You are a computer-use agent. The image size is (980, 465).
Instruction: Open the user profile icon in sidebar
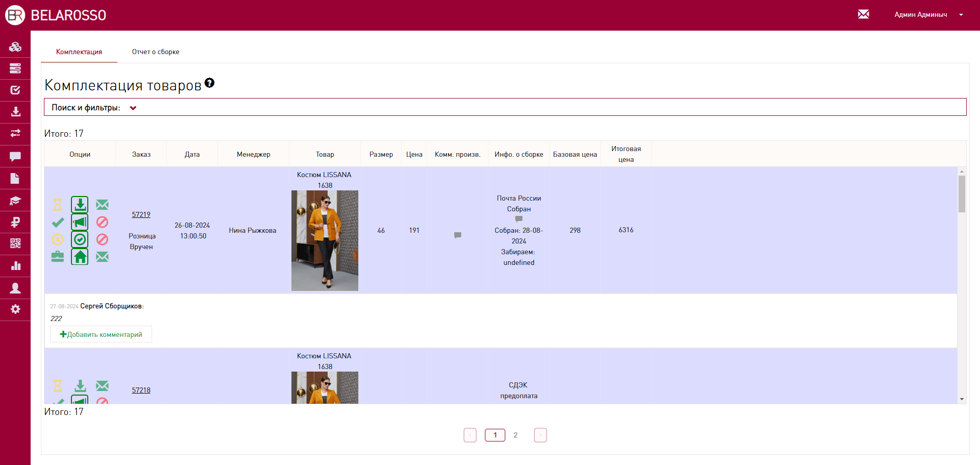pos(15,288)
